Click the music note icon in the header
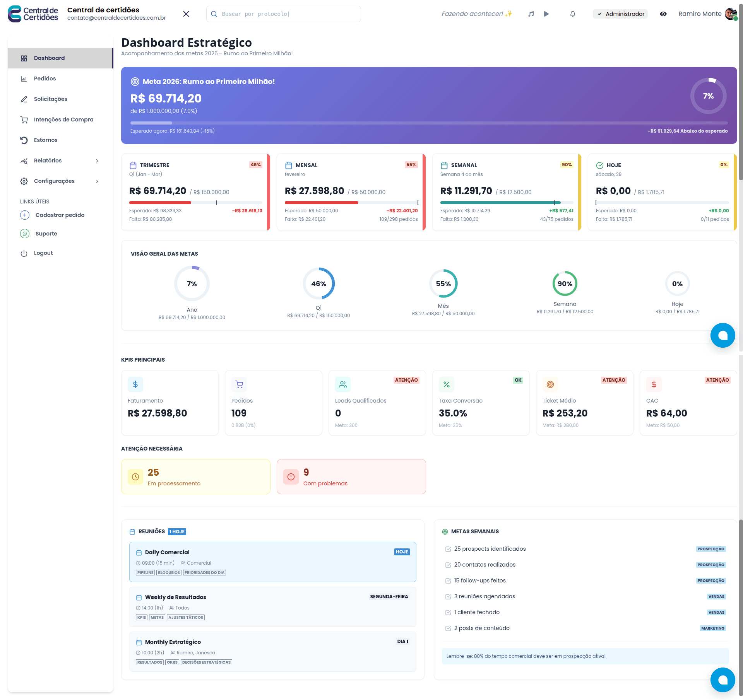The image size is (743, 700). click(x=531, y=14)
